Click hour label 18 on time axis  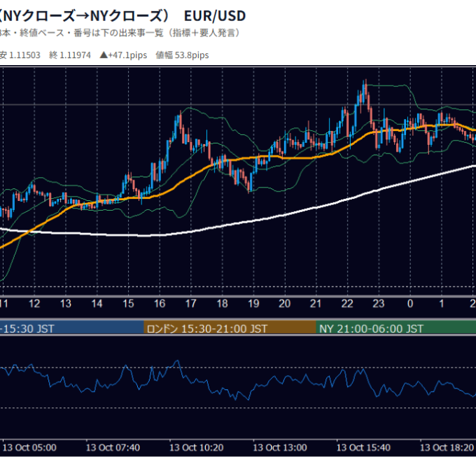click(x=222, y=304)
